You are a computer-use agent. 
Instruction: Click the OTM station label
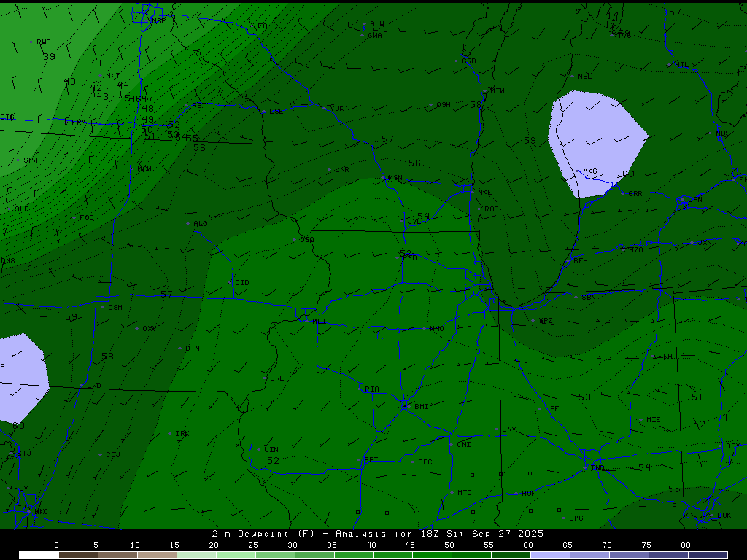coord(193,349)
